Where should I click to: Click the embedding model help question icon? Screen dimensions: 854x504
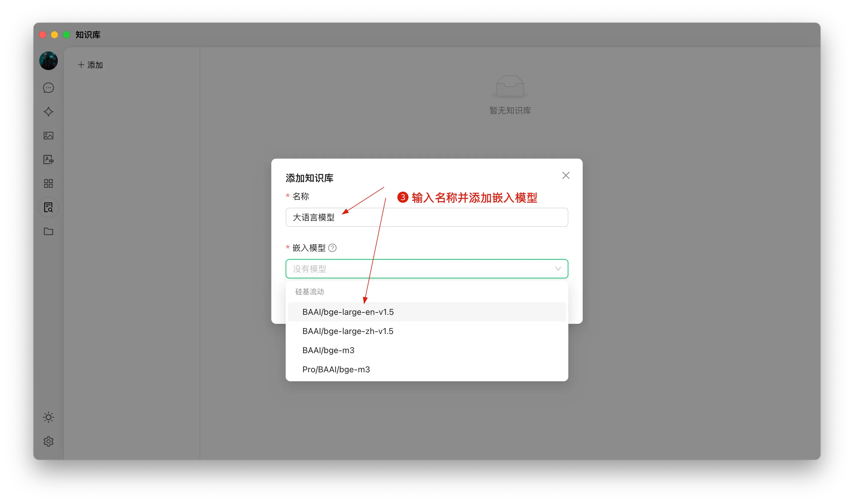(332, 248)
